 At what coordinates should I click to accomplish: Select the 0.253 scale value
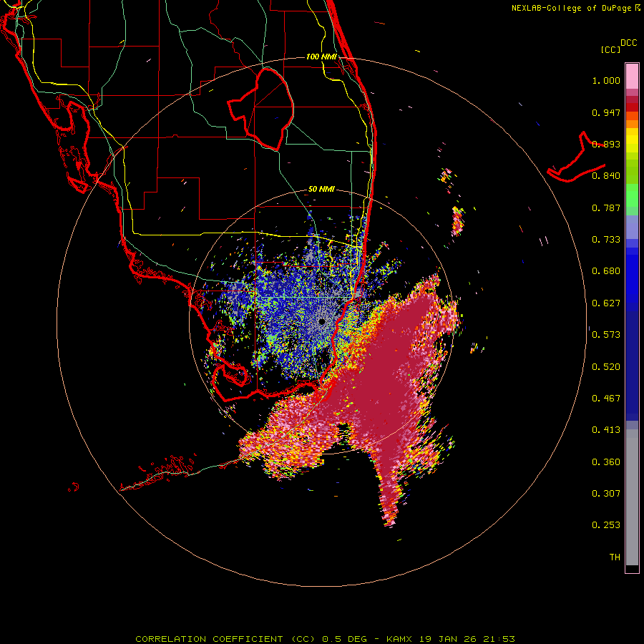pyautogui.click(x=606, y=525)
